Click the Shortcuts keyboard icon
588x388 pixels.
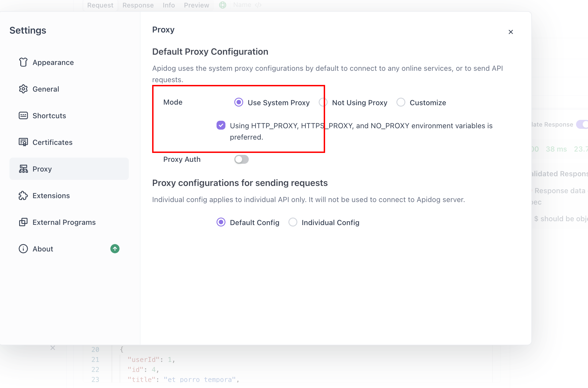23,115
